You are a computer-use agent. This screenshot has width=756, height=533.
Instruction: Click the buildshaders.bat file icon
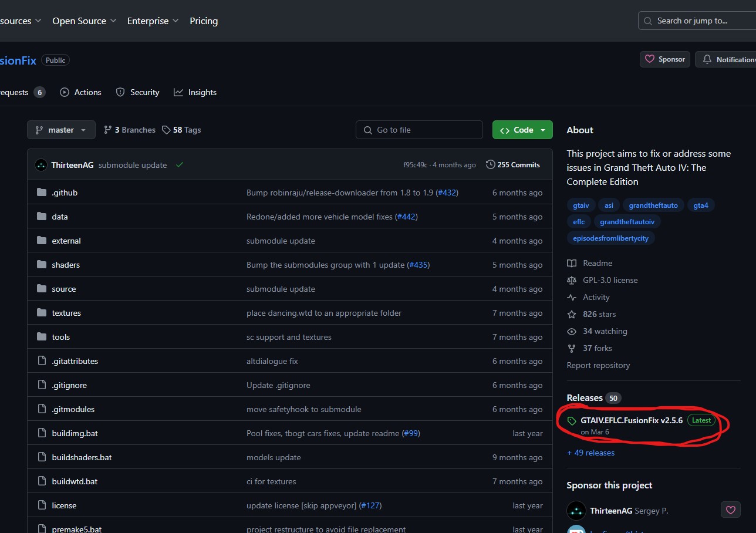click(41, 457)
